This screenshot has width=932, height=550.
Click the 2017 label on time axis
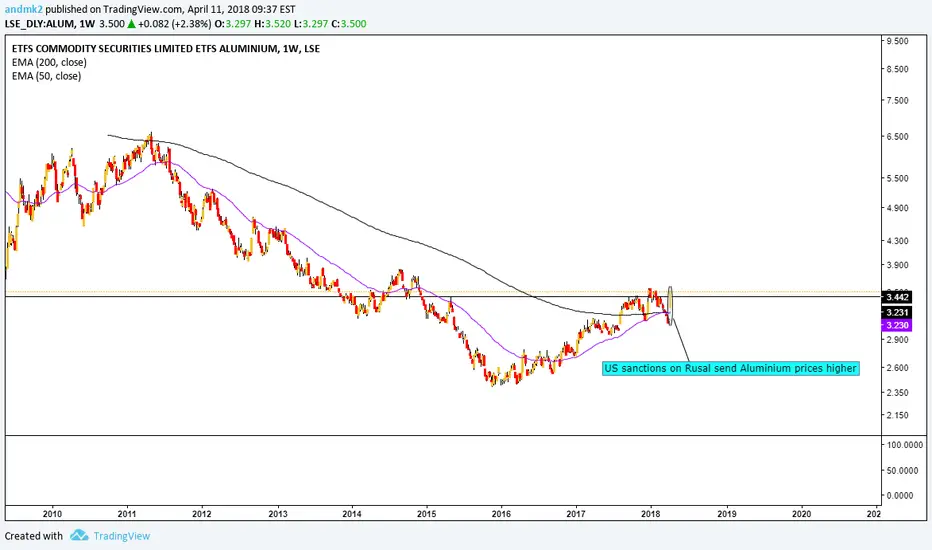pyautogui.click(x=575, y=514)
